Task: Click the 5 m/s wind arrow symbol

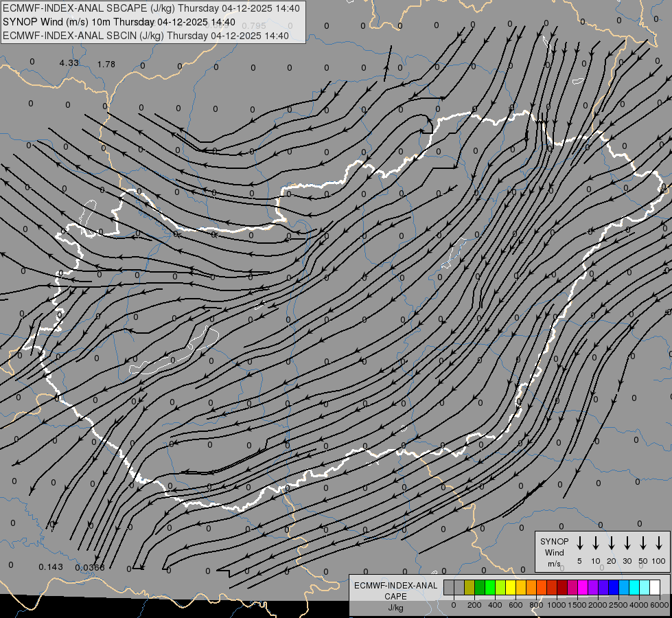Action: [x=579, y=543]
